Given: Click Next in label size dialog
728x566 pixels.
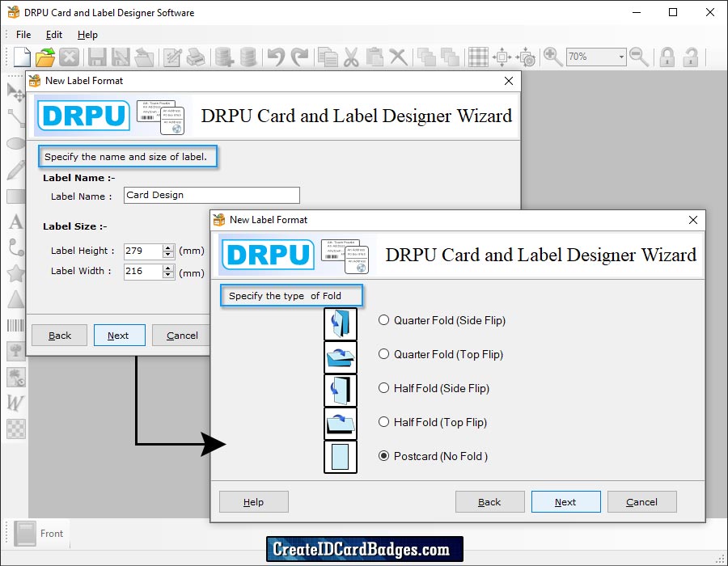Looking at the screenshot, I should [120, 336].
